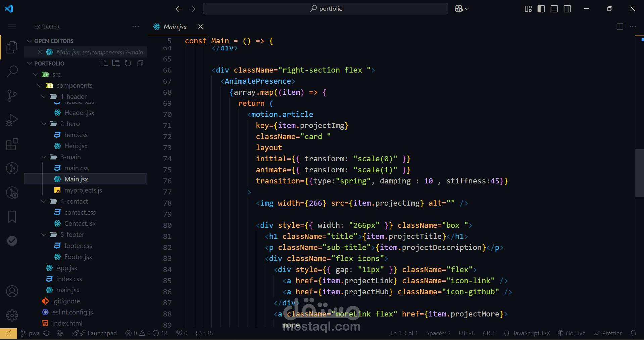Toggle secondary side bar visibility
Screen dimensions: 644x340
[567, 9]
